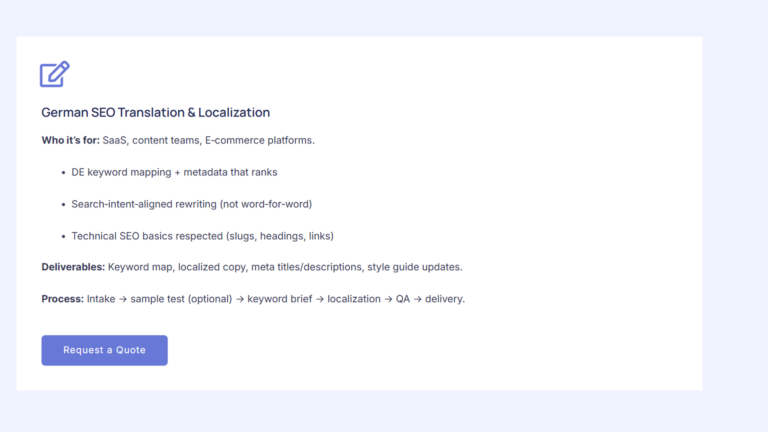Select the bold "Who it's for:" label
The width and height of the screenshot is (768, 432).
[x=70, y=140]
